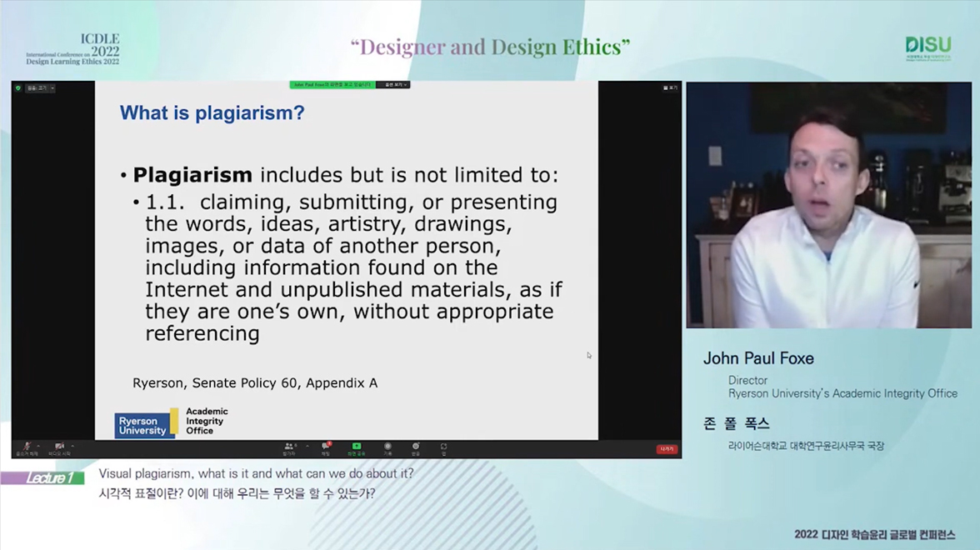Open the view options dropdown next to sharing banner
The height and width of the screenshot is (550, 980).
point(393,85)
